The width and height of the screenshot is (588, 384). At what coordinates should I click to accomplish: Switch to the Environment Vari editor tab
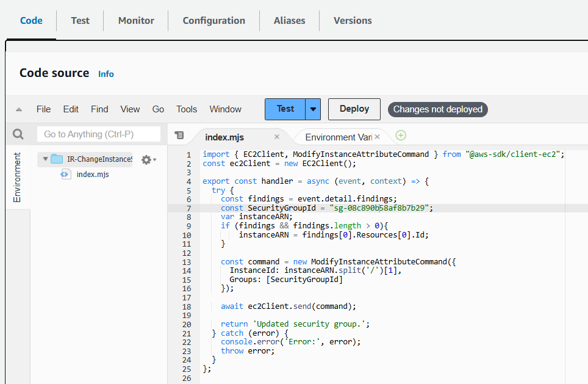click(339, 137)
